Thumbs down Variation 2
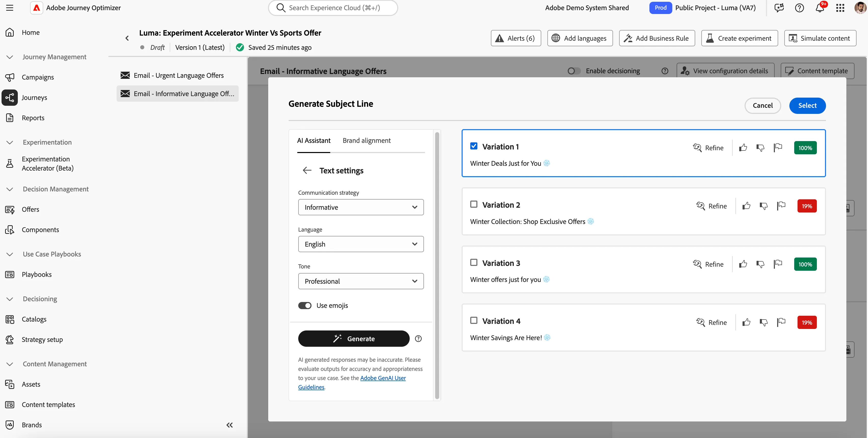 [x=764, y=206]
